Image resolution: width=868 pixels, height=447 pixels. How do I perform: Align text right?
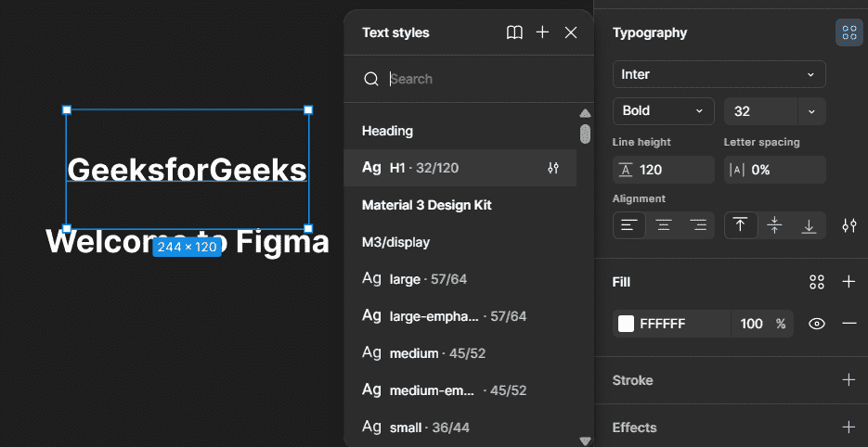click(698, 225)
